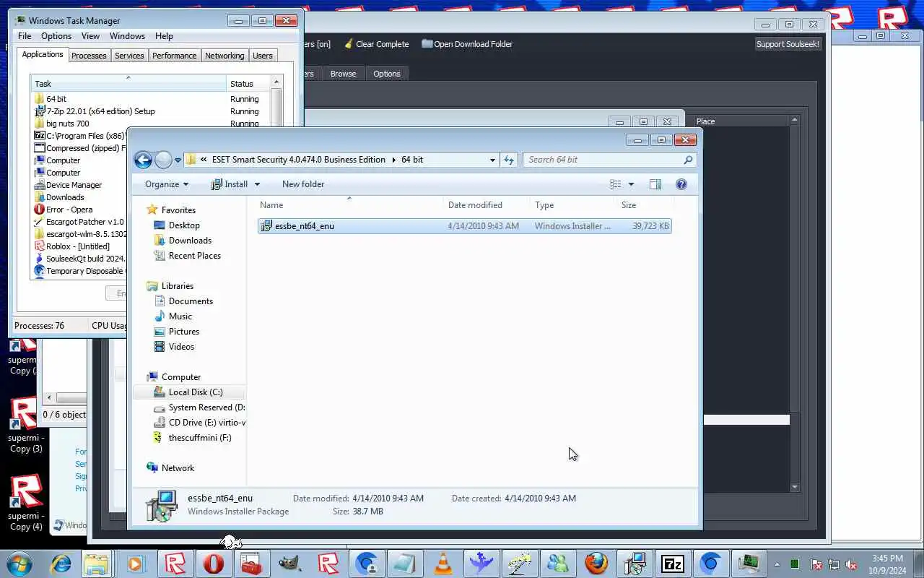Click Support Soulseek! button

click(x=788, y=44)
